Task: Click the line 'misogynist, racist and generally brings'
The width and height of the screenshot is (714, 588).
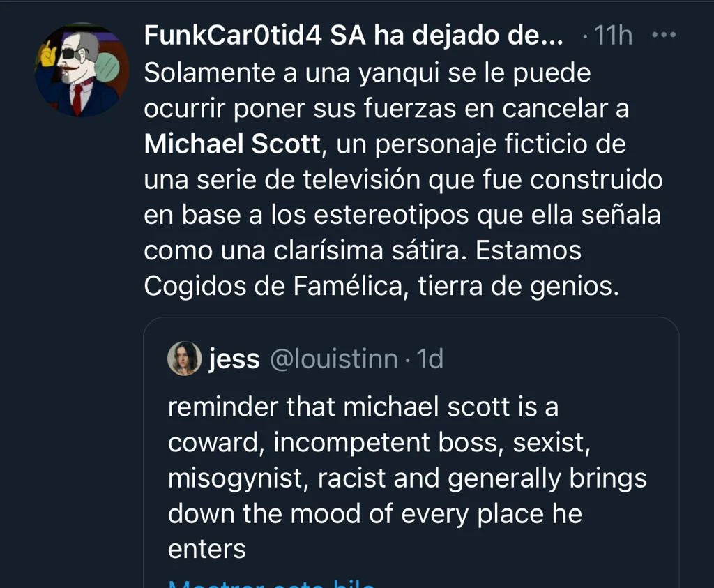Action: coord(407,478)
